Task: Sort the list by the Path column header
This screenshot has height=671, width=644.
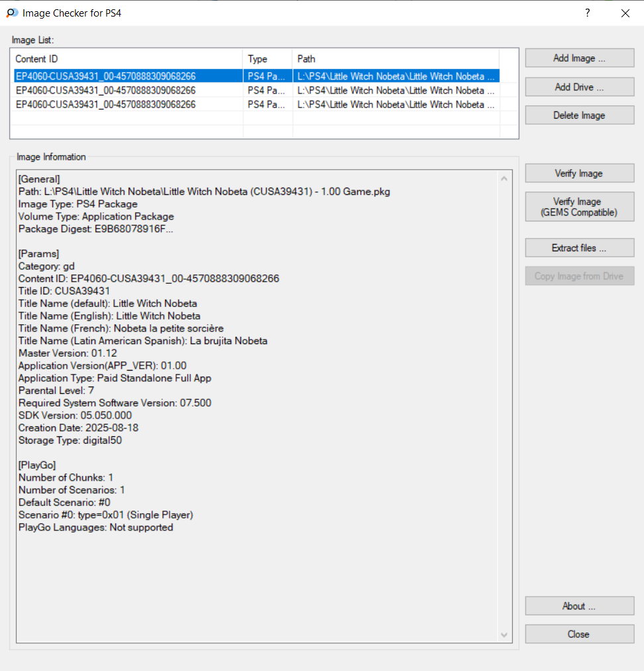Action: click(396, 58)
